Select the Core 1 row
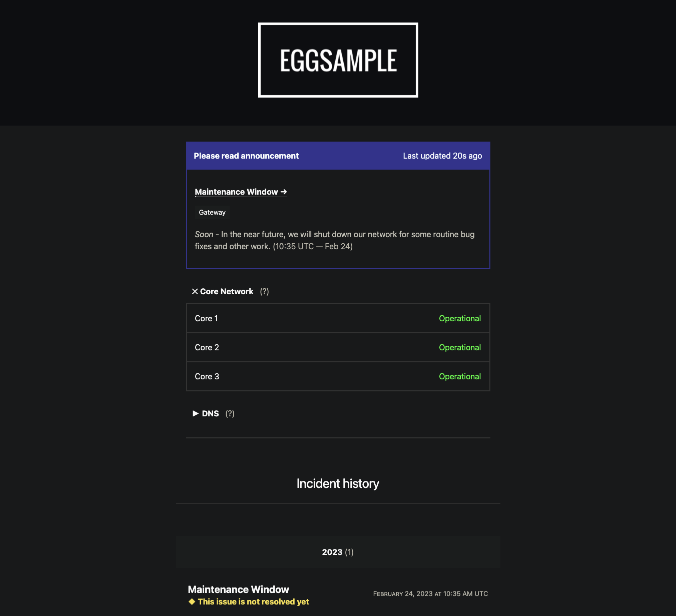The height and width of the screenshot is (616, 676). (x=338, y=318)
